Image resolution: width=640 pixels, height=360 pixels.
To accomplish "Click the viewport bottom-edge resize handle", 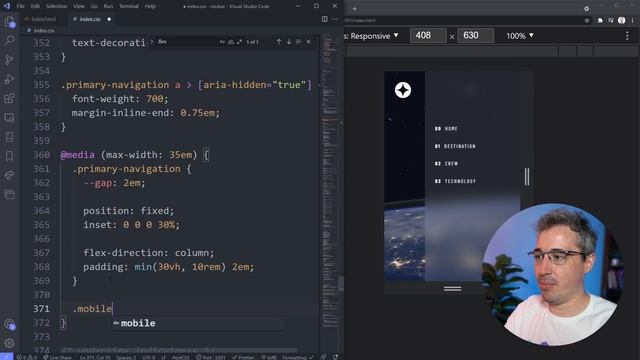I will pos(453,289).
